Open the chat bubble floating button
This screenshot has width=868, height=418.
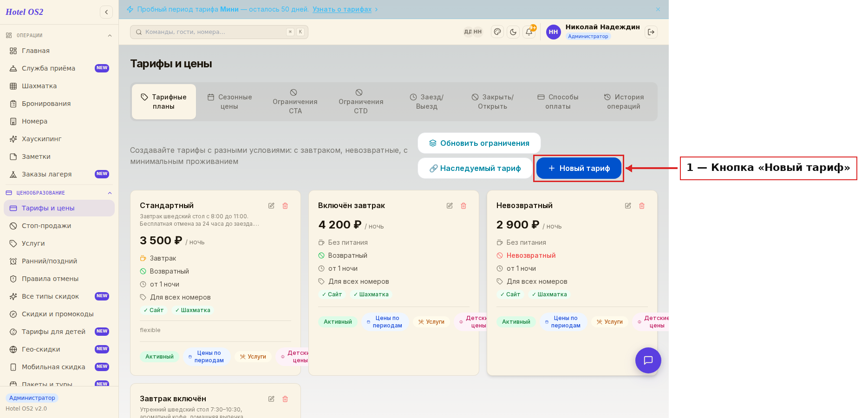tap(648, 360)
